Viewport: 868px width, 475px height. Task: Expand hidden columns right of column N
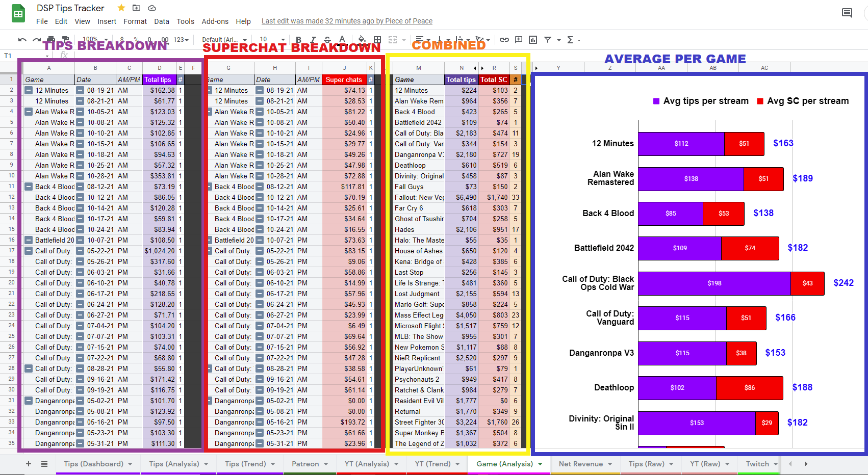pos(475,68)
